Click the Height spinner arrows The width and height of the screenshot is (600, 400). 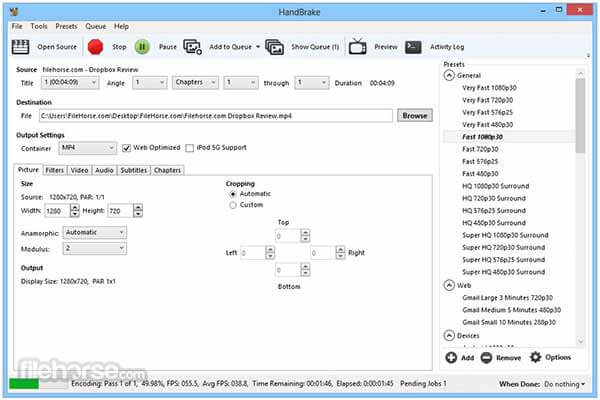[x=138, y=211]
